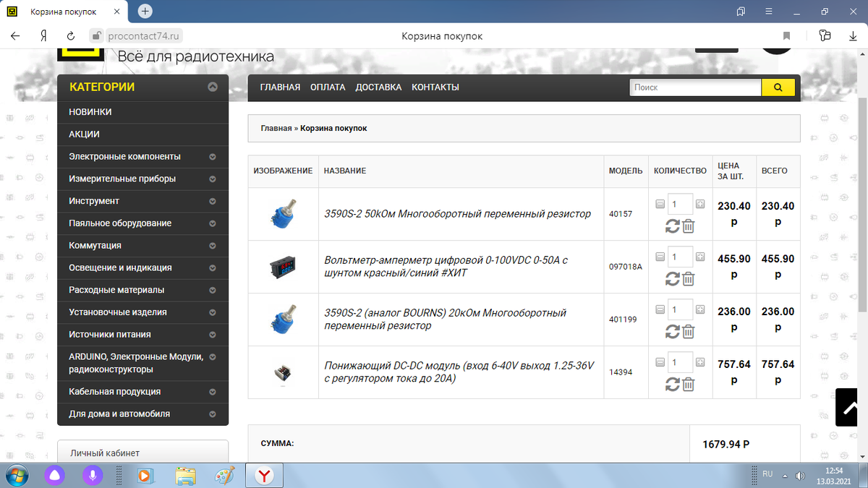Increase quantity of 3590S-2 50kОм resistor

pos(699,204)
